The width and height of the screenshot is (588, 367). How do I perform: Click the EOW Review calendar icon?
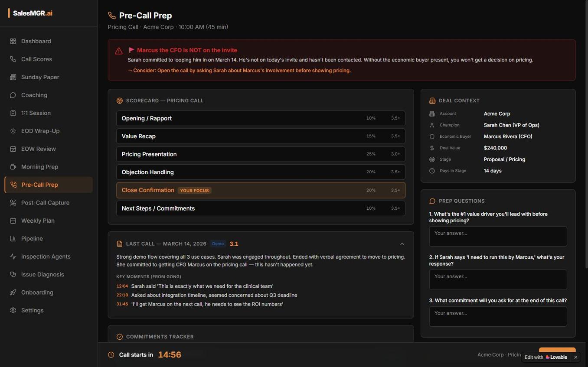pyautogui.click(x=13, y=149)
